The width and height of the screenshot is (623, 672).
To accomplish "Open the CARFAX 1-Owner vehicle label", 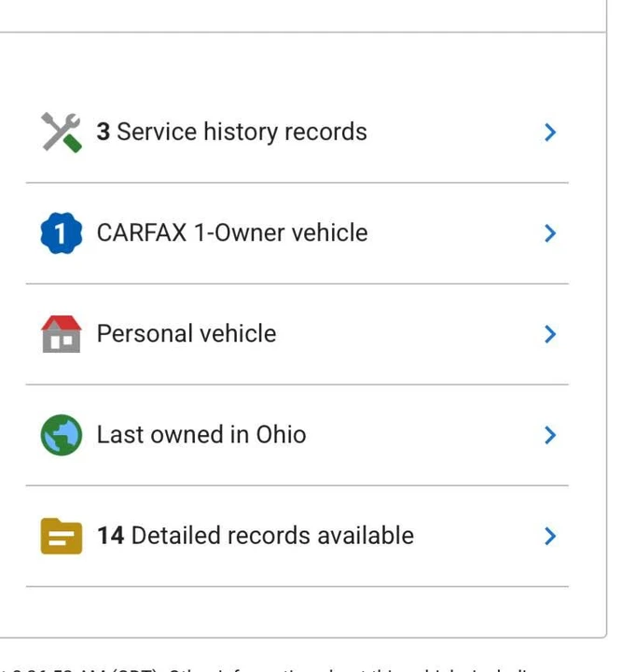I will click(x=232, y=232).
